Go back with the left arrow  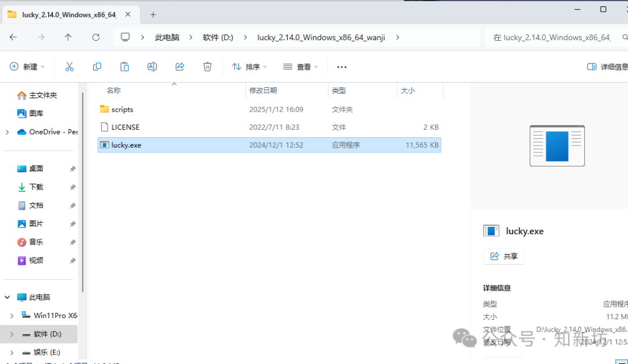pyautogui.click(x=13, y=37)
